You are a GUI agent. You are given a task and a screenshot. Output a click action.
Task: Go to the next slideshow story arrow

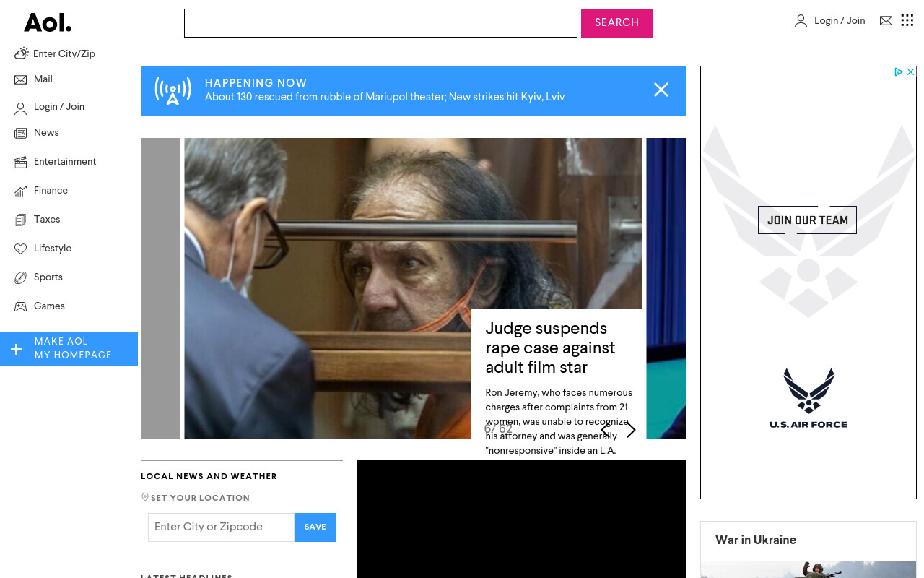[x=631, y=430]
